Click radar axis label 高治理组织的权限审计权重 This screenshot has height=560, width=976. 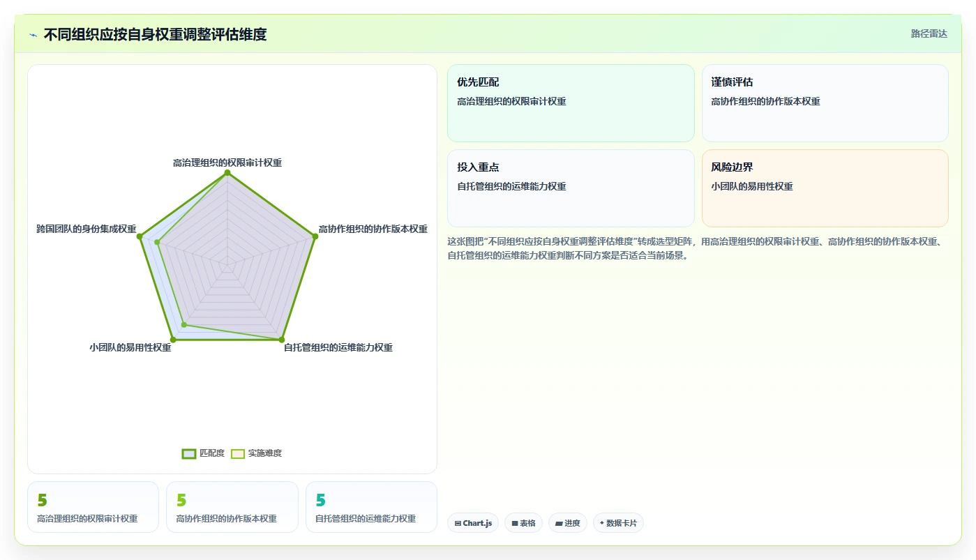pos(227,162)
